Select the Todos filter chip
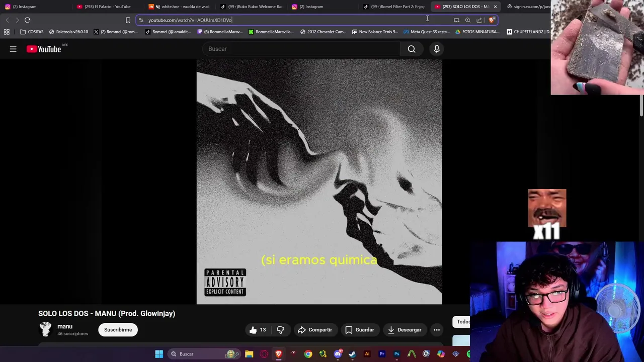This screenshot has height=362, width=644. tap(461, 322)
